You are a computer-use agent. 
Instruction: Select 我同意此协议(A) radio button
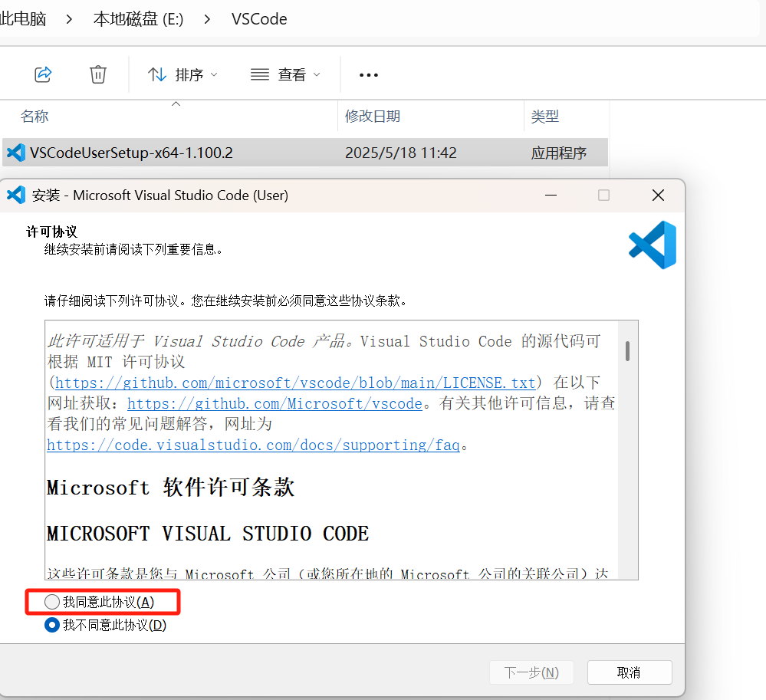click(x=52, y=602)
